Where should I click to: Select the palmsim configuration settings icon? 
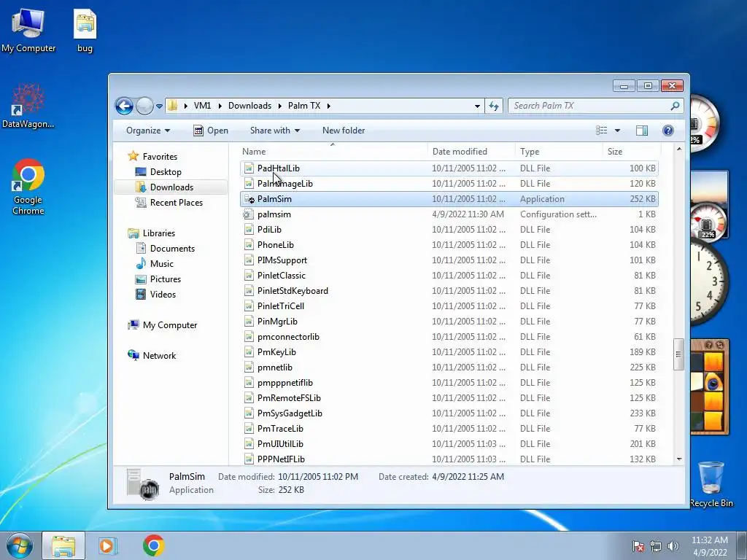(x=249, y=214)
